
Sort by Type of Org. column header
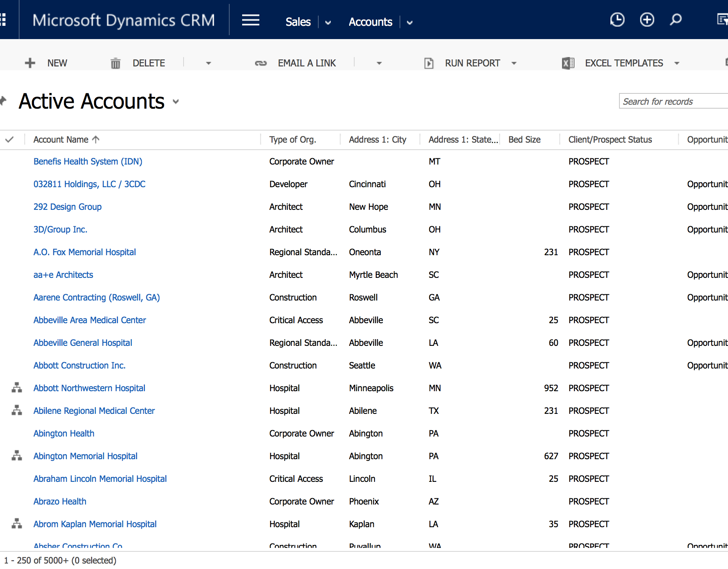pyautogui.click(x=293, y=140)
